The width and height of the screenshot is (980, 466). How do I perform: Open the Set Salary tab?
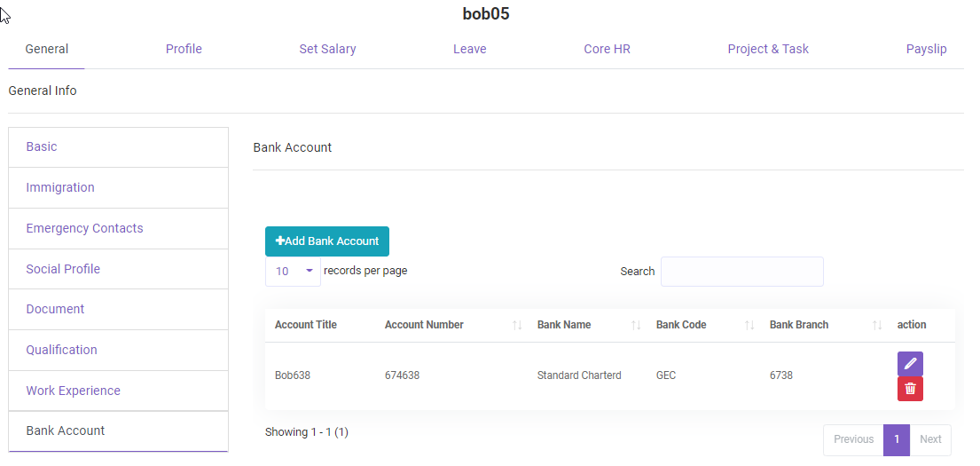[x=327, y=49]
